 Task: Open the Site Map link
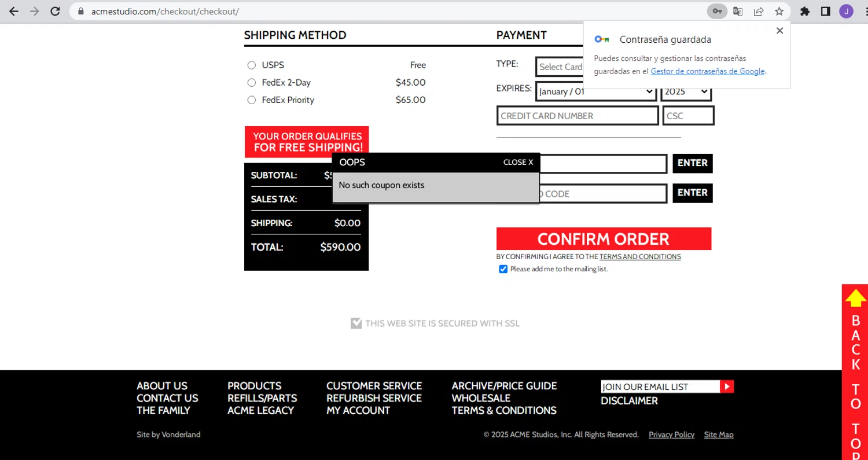(x=719, y=435)
